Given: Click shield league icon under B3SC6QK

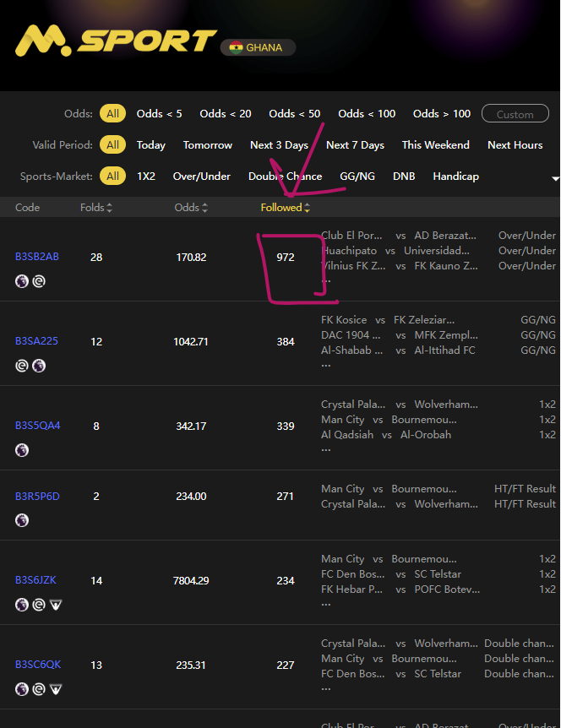Looking at the screenshot, I should 55,689.
